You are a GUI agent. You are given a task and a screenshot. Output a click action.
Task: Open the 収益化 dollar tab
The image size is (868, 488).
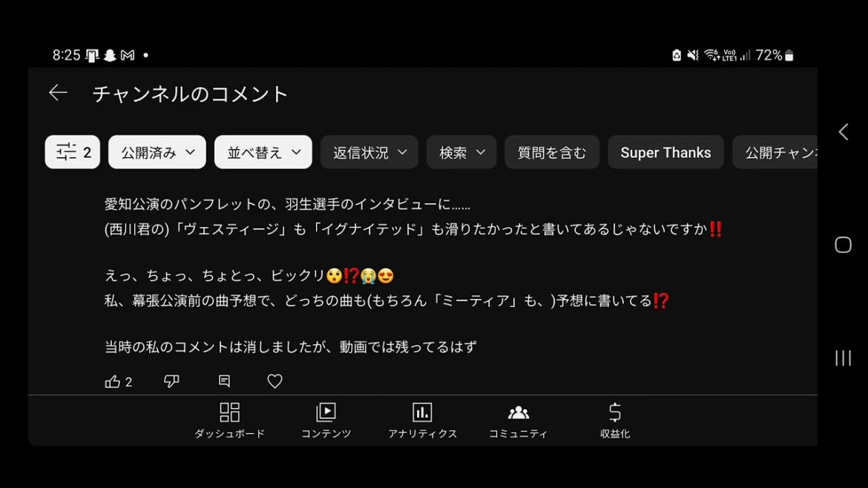[x=615, y=421]
